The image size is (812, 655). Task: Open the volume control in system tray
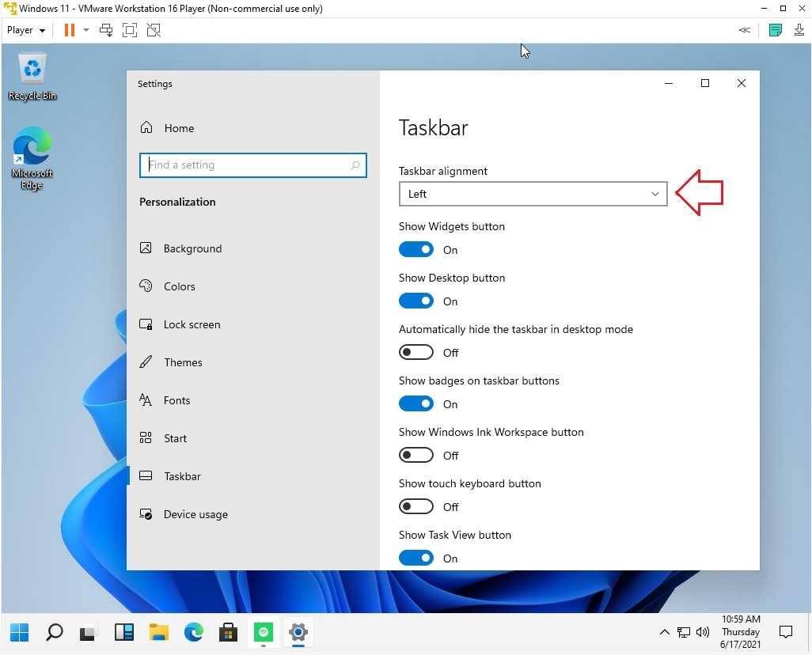pyautogui.click(x=703, y=632)
